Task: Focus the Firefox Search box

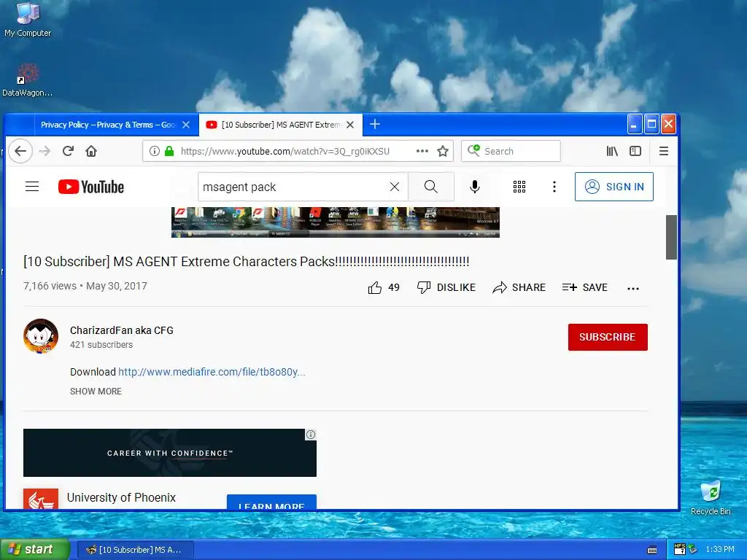Action: tap(511, 152)
